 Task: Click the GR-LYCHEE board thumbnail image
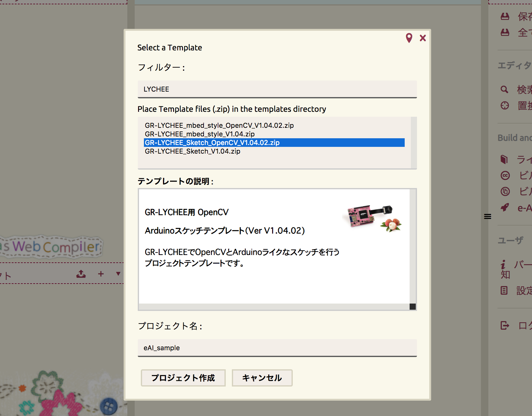click(x=372, y=218)
